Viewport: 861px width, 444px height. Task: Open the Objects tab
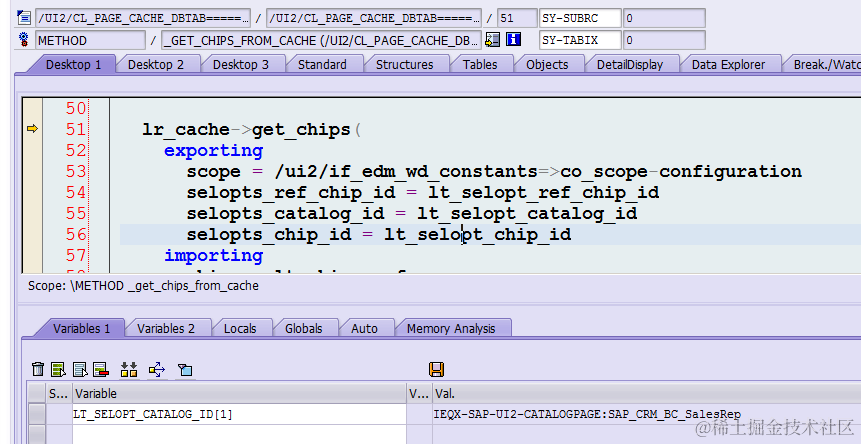[x=547, y=64]
